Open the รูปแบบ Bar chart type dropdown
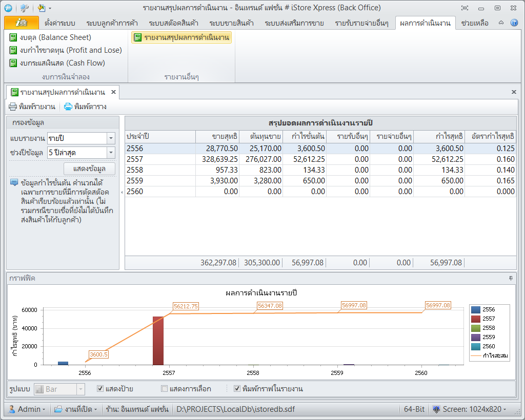 click(x=80, y=389)
